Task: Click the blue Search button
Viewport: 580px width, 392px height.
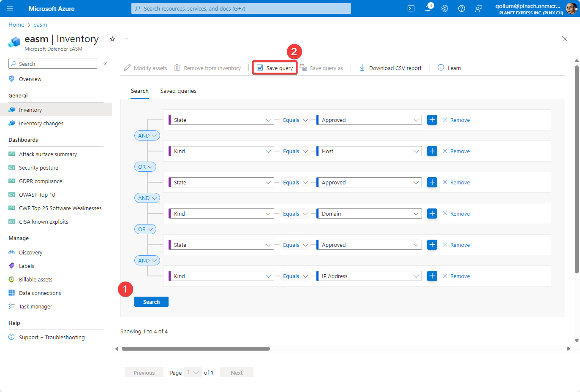Action: pos(151,302)
